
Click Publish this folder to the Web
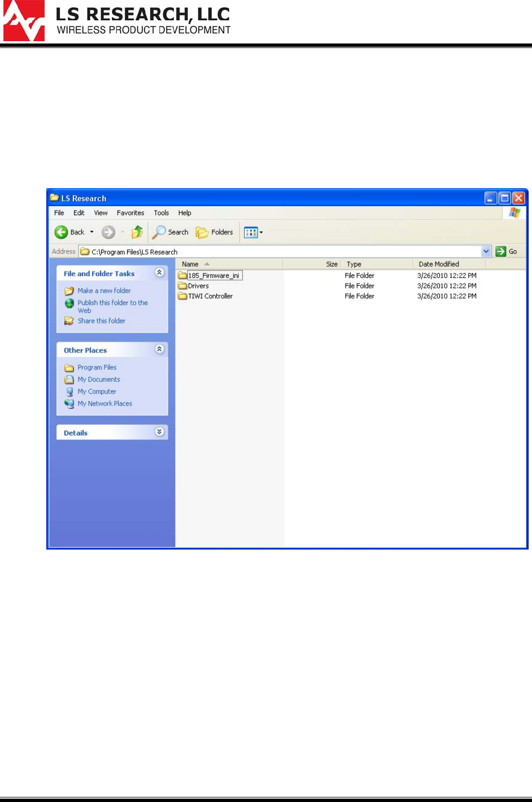tap(112, 307)
